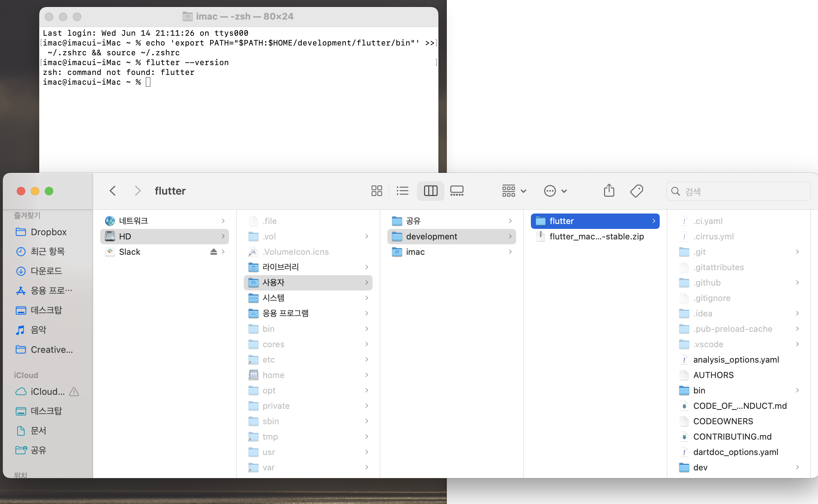This screenshot has height=504, width=818.
Task: Expand the .pub-preload-cache folder chevron
Action: coord(797,329)
